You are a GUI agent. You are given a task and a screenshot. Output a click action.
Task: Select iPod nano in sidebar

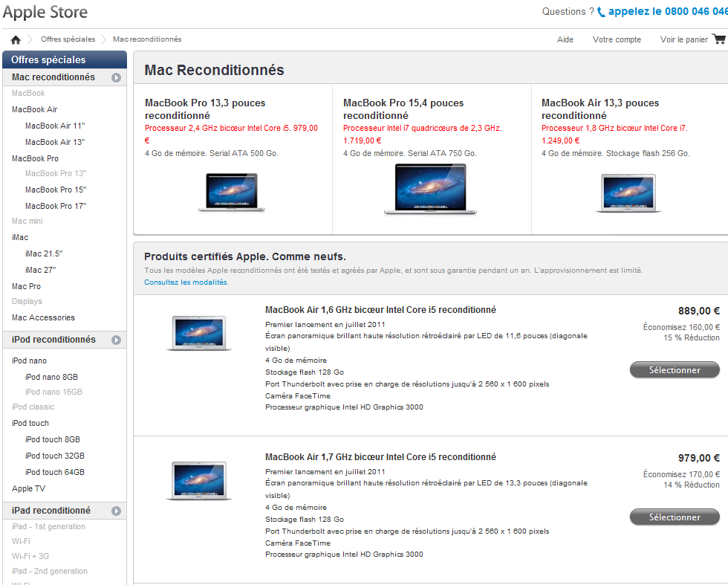tap(29, 361)
